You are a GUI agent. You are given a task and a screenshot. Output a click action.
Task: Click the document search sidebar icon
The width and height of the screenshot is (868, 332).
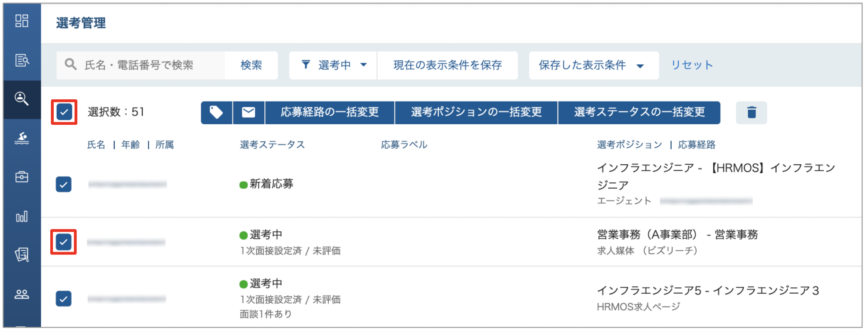point(21,60)
